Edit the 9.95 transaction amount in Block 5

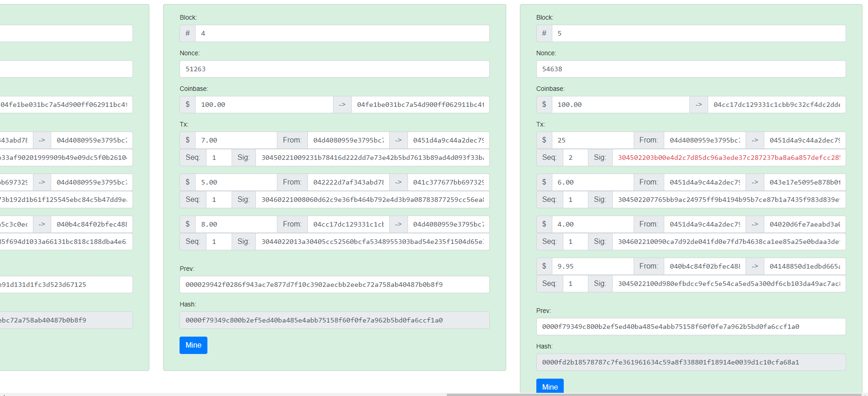point(593,266)
